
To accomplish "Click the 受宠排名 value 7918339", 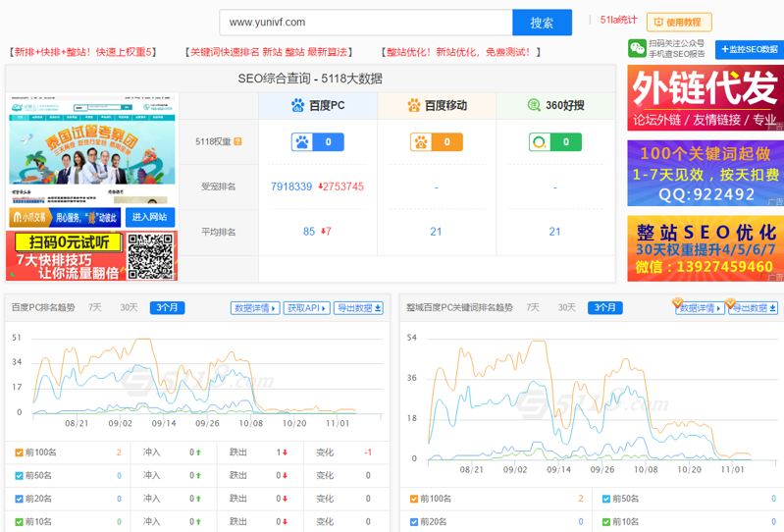I will 291,186.
